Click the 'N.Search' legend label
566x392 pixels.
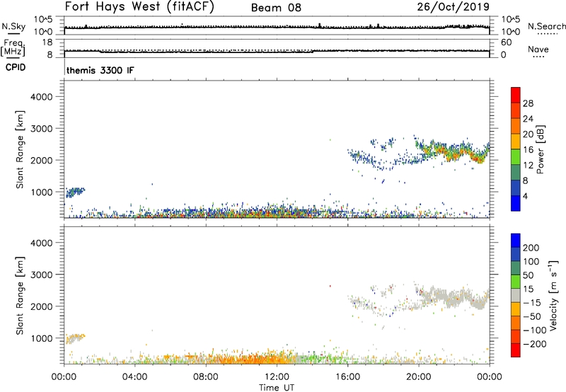546,26
